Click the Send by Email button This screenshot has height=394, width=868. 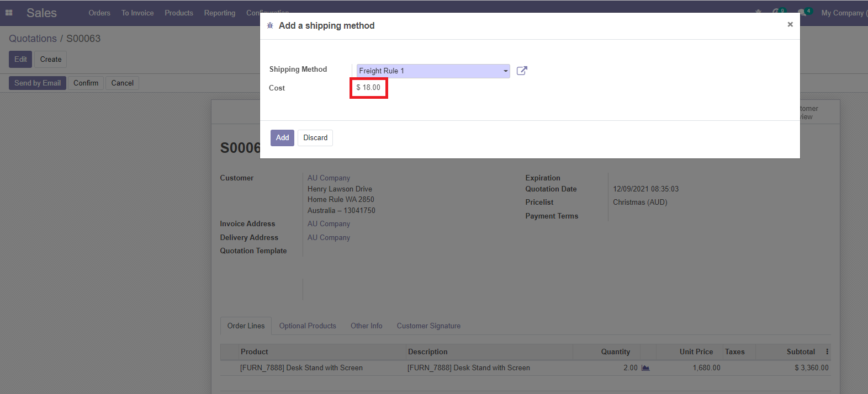(38, 83)
